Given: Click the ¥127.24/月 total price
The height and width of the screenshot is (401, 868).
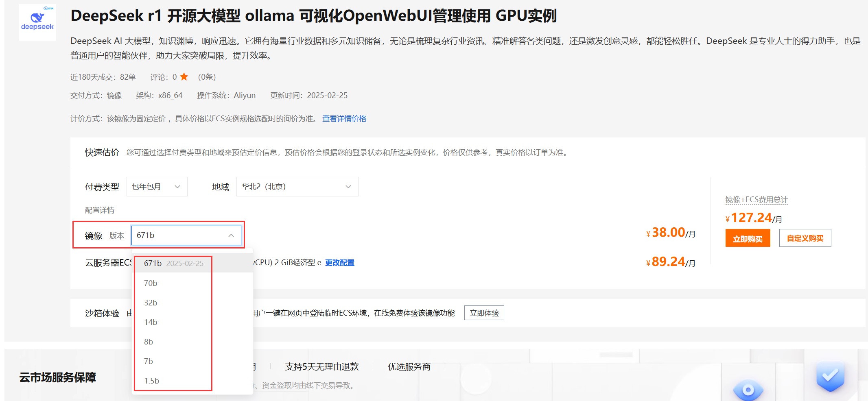Looking at the screenshot, I should click(x=754, y=218).
